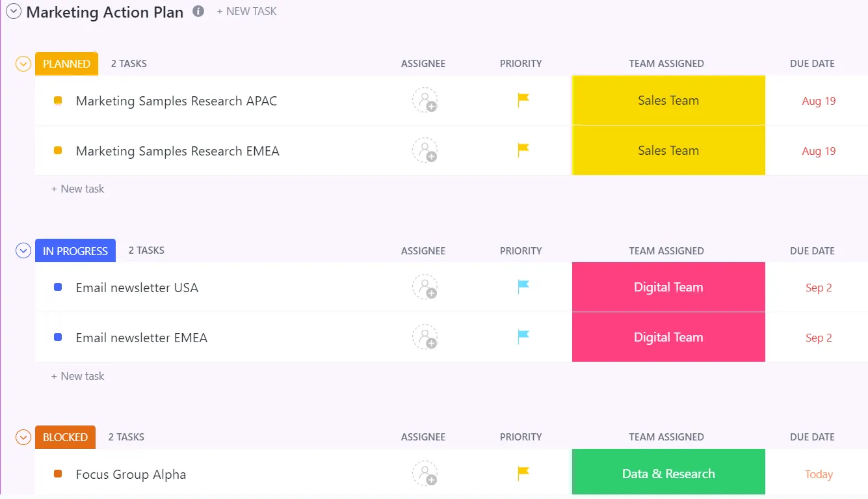This screenshot has width=868, height=499.
Task: Click DUE DATE header in BLOCKED group
Action: pos(813,437)
